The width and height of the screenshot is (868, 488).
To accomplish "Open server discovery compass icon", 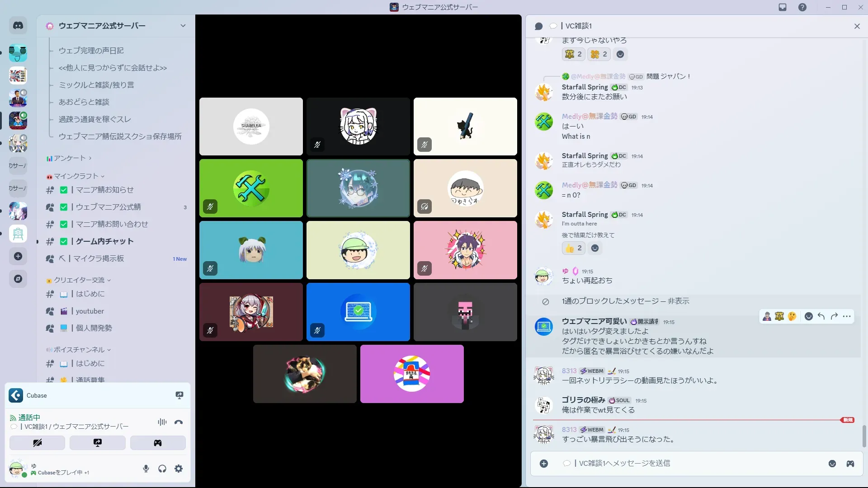I will click(x=18, y=279).
